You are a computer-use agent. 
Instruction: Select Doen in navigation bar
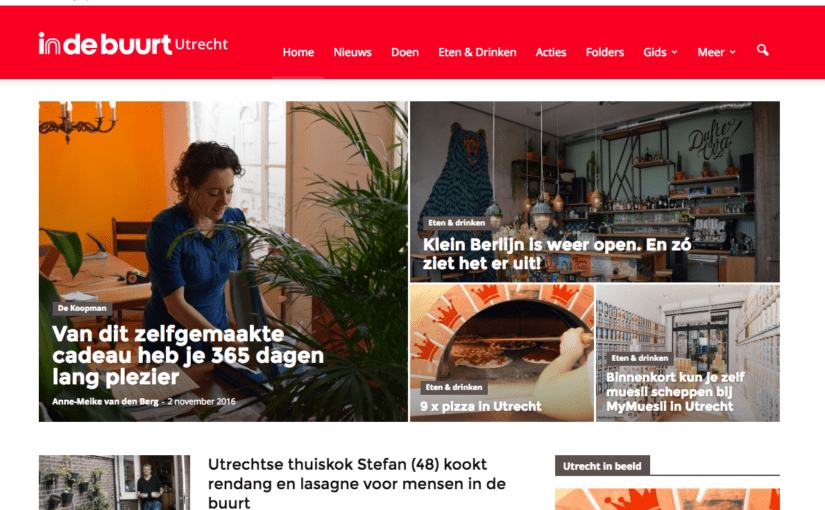(x=405, y=52)
